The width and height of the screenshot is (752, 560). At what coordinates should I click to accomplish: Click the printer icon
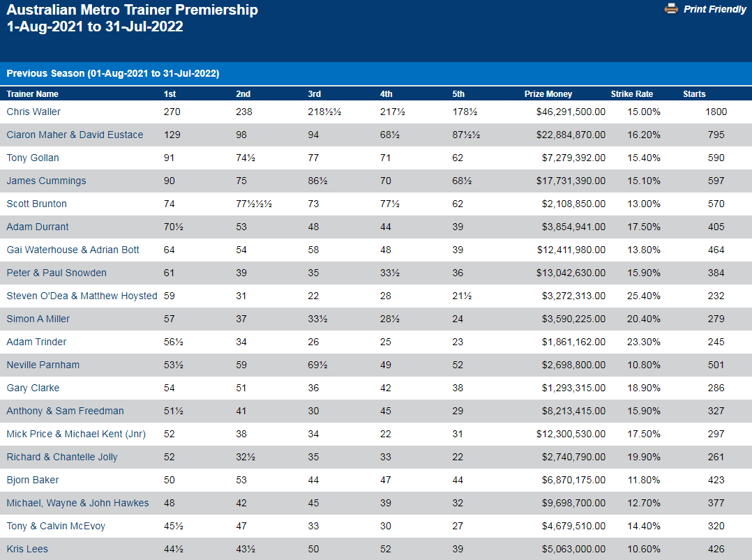(x=671, y=9)
